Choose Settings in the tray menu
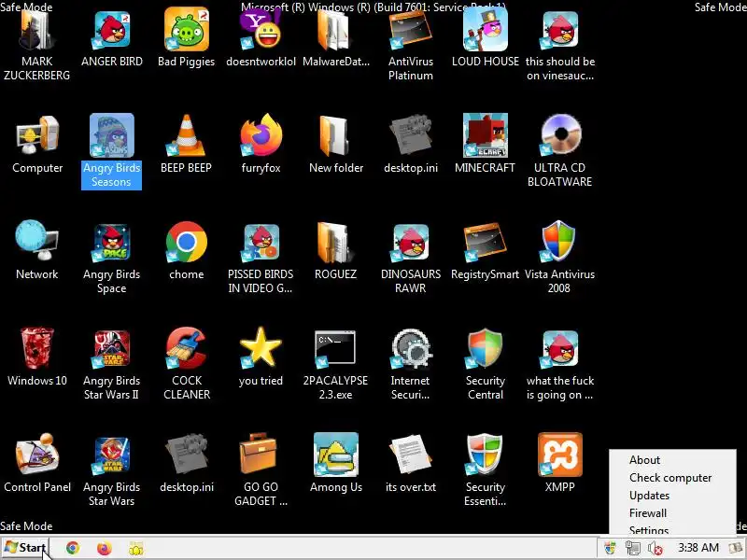This screenshot has height=560, width=747. coord(649,529)
